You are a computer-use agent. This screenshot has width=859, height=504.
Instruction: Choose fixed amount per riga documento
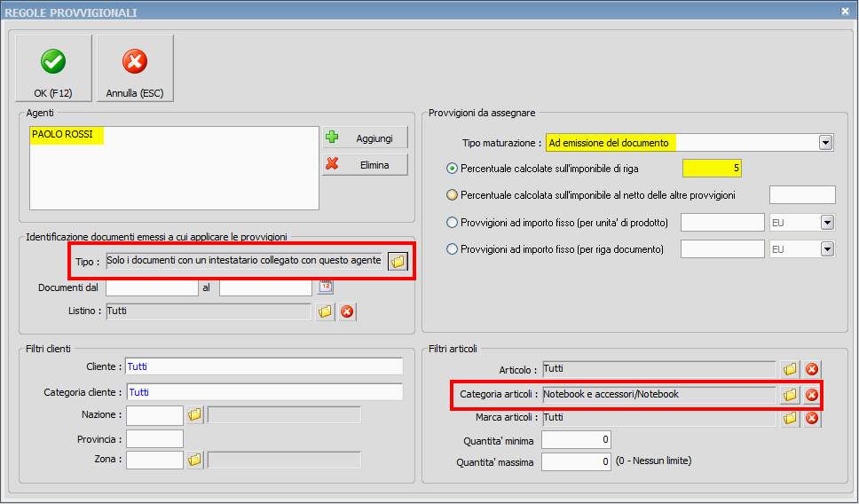click(453, 249)
